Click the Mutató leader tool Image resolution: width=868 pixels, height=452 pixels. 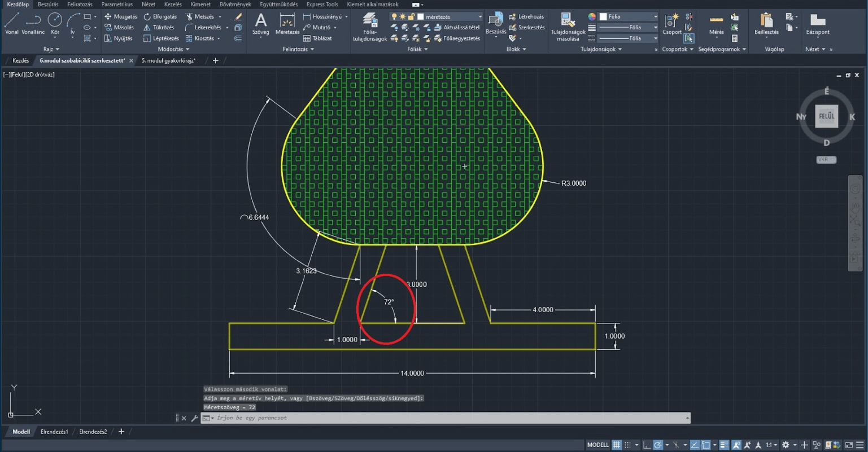tap(316, 27)
